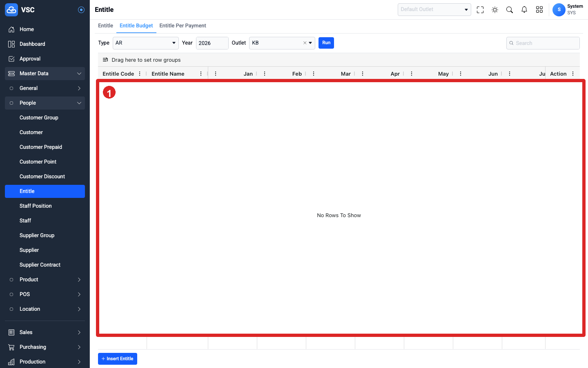This screenshot has width=588, height=368.
Task: Open the Mar column menu
Action: [314, 74]
